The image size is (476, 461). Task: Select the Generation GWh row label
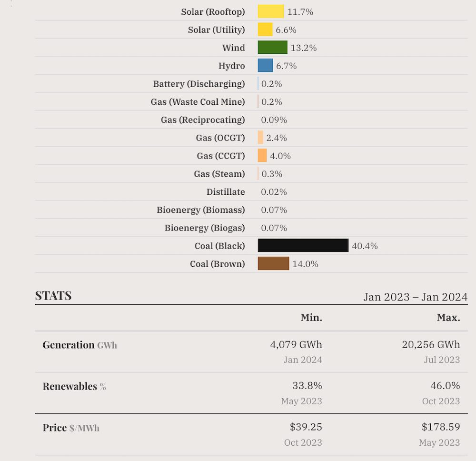pos(79,345)
